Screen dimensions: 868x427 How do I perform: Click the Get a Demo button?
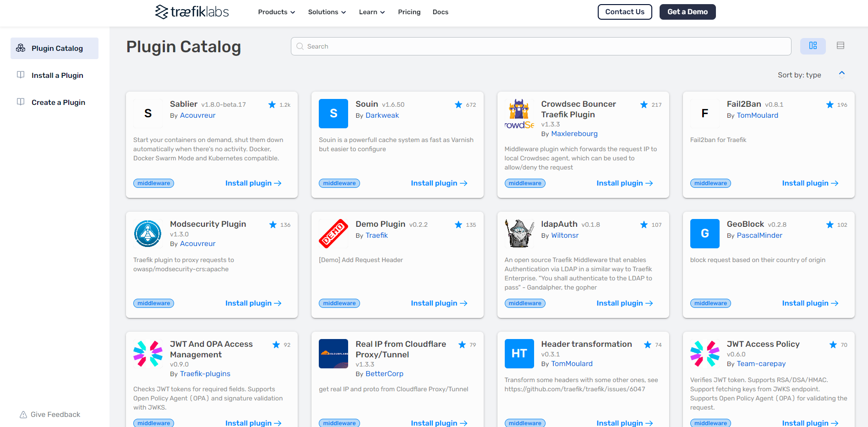688,12
